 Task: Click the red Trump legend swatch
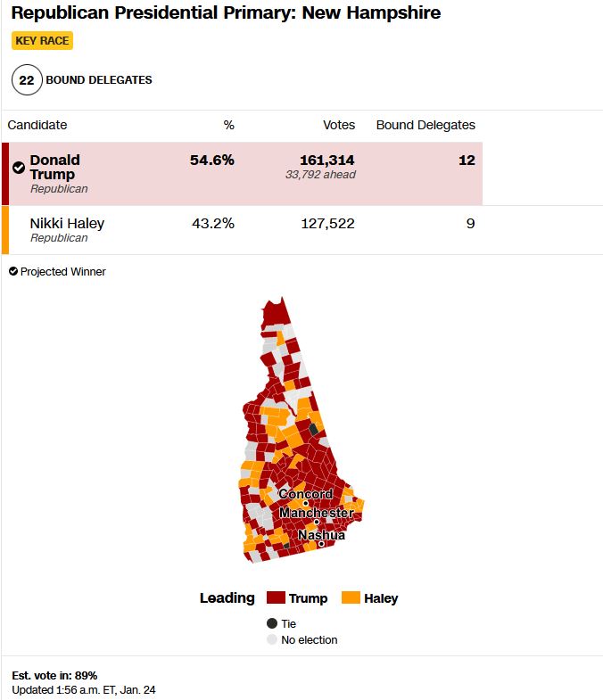coord(276,597)
